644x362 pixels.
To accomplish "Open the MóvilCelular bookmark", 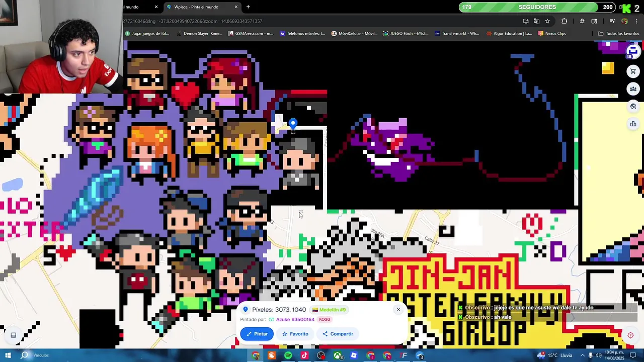I will [x=354, y=34].
